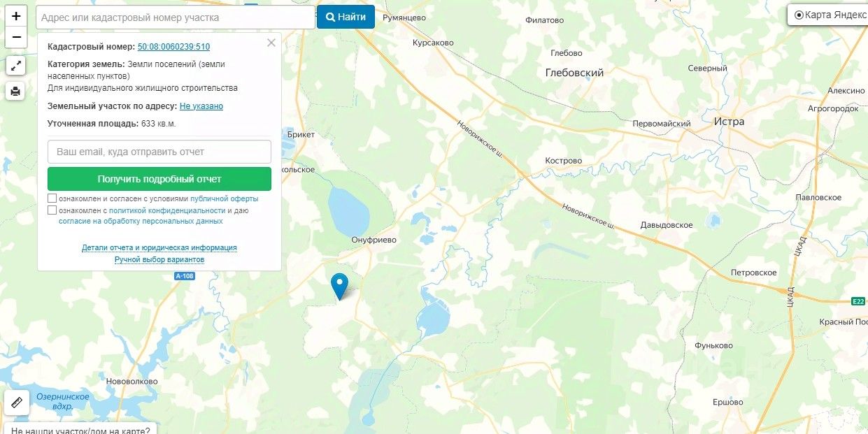Open Ручной выбор вариантов link
Viewport: 868px width, 434px height.
(x=159, y=259)
